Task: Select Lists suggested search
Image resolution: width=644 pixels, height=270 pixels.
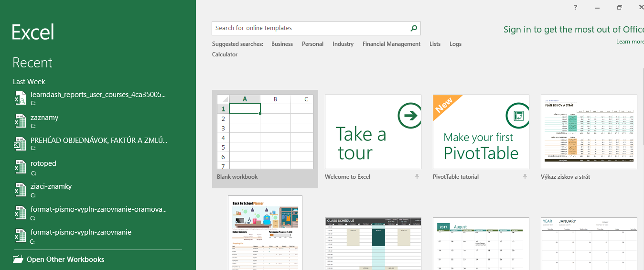Action: coord(435,44)
